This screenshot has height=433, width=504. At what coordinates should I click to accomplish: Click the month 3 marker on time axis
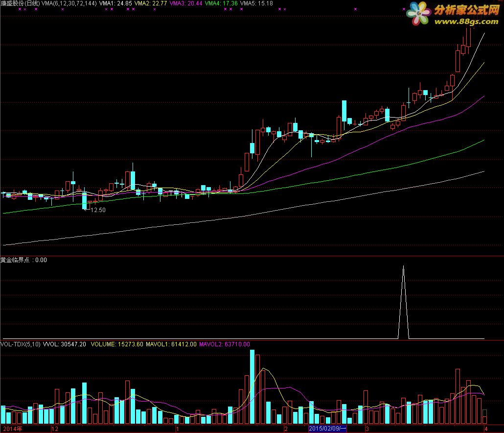click(367, 429)
